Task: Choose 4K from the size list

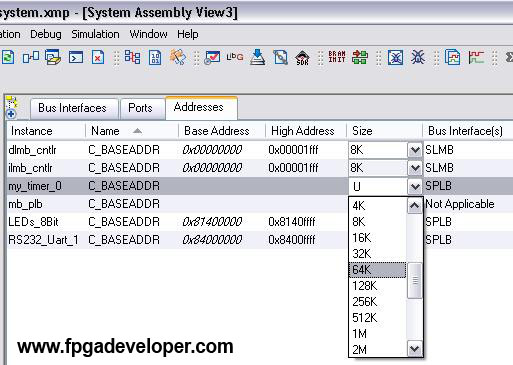Action: click(378, 206)
